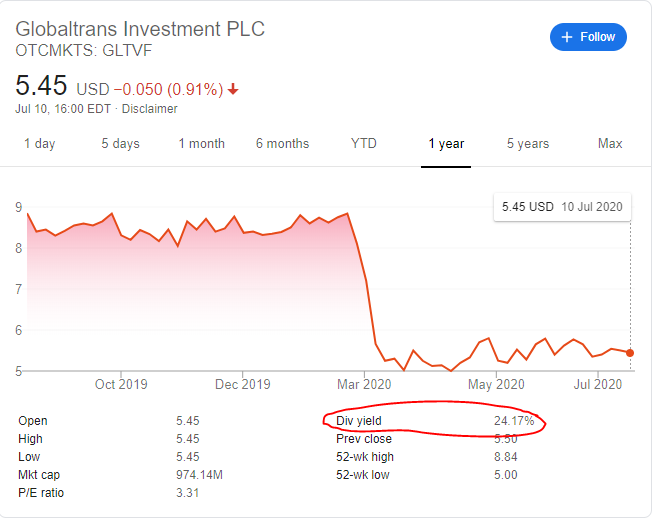Select the 1 year tab
This screenshot has width=655, height=519.
pos(446,144)
